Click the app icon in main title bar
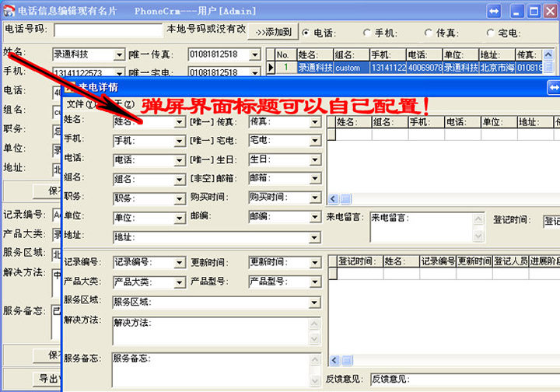 pyautogui.click(x=9, y=11)
